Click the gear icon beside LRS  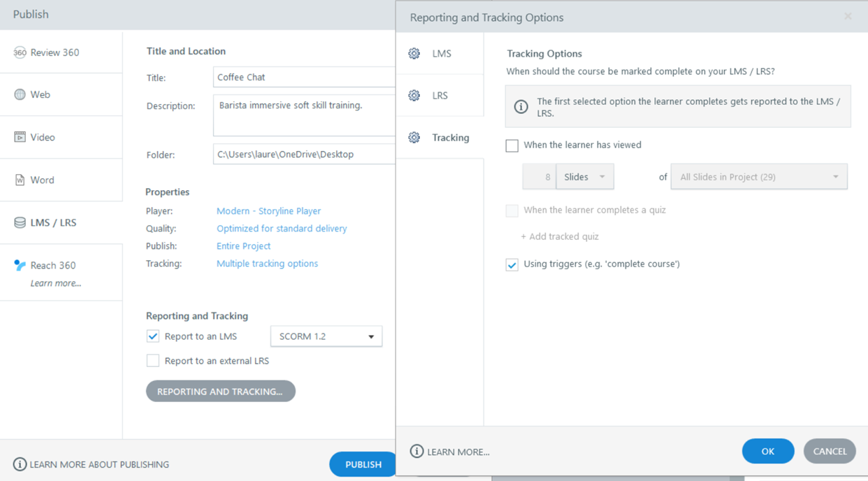tap(414, 95)
